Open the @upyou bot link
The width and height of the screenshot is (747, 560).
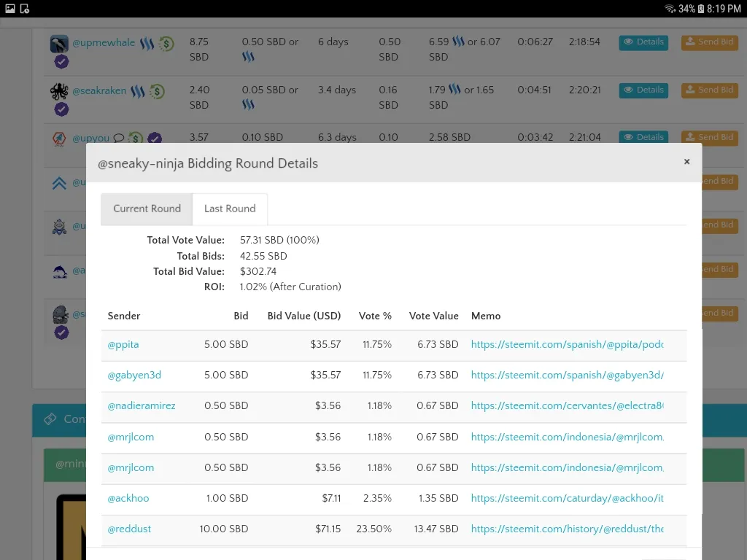[x=91, y=139]
